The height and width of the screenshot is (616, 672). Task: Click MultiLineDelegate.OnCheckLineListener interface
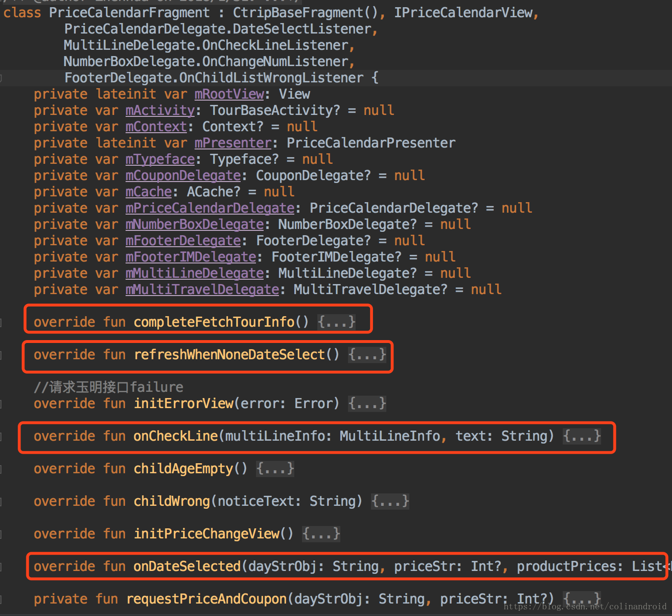206,45
